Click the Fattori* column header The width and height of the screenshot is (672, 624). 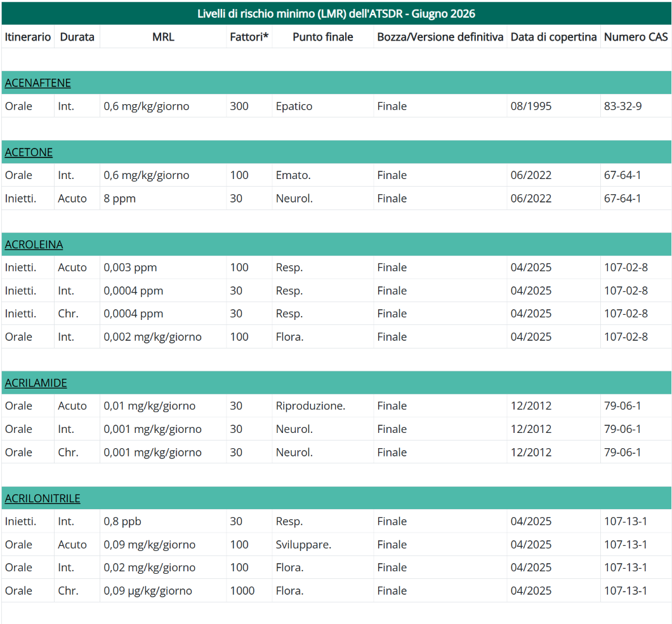[249, 37]
